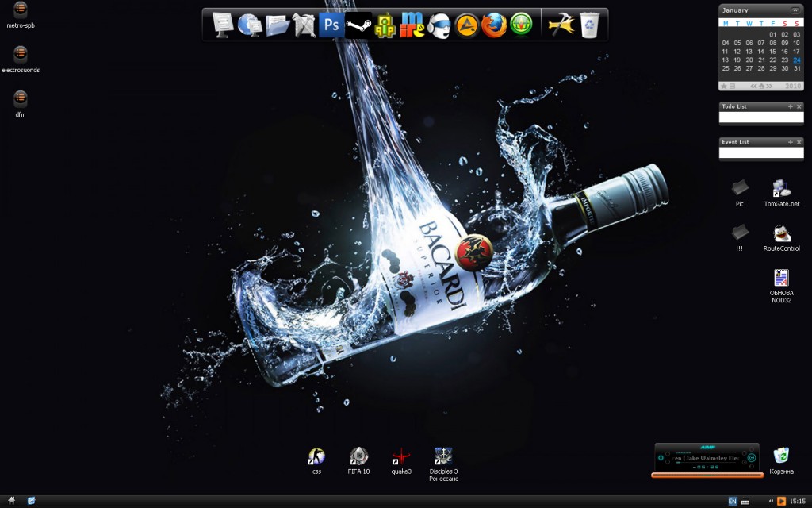Click the Event List white entry field
Viewport: 812px width, 508px height.
(761, 152)
